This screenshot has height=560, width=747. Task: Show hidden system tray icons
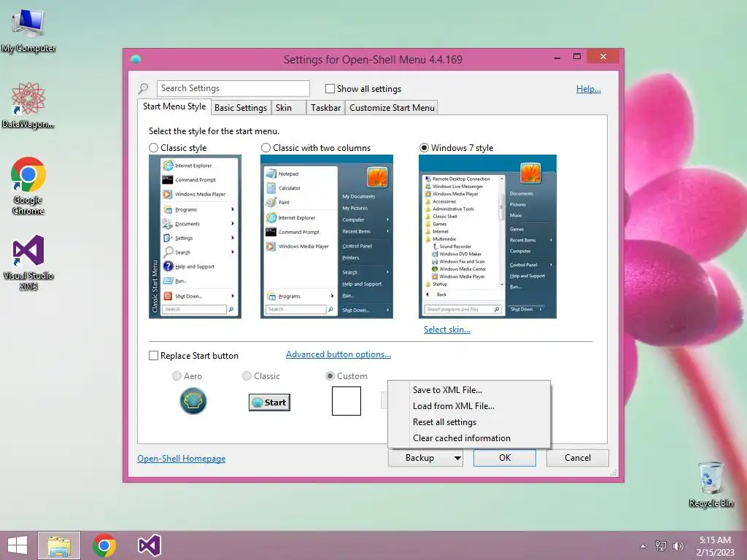coord(643,546)
